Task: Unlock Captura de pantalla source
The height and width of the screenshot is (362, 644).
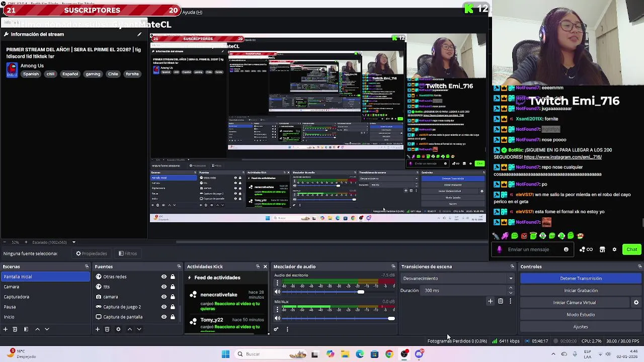Action: coord(173,317)
